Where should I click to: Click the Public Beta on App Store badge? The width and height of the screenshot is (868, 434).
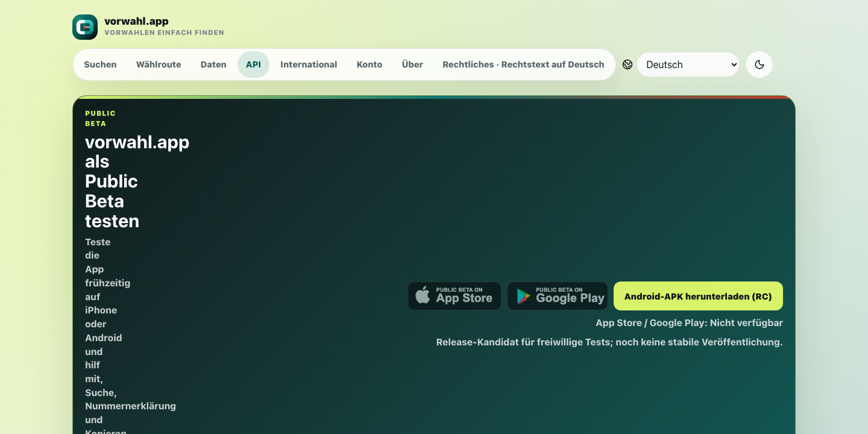[454, 296]
